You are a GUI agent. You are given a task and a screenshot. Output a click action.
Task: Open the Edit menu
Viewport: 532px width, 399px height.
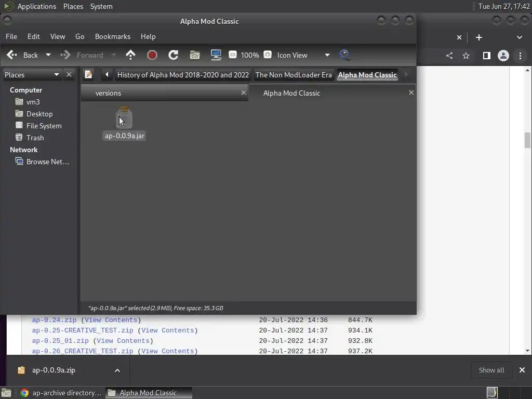(34, 36)
